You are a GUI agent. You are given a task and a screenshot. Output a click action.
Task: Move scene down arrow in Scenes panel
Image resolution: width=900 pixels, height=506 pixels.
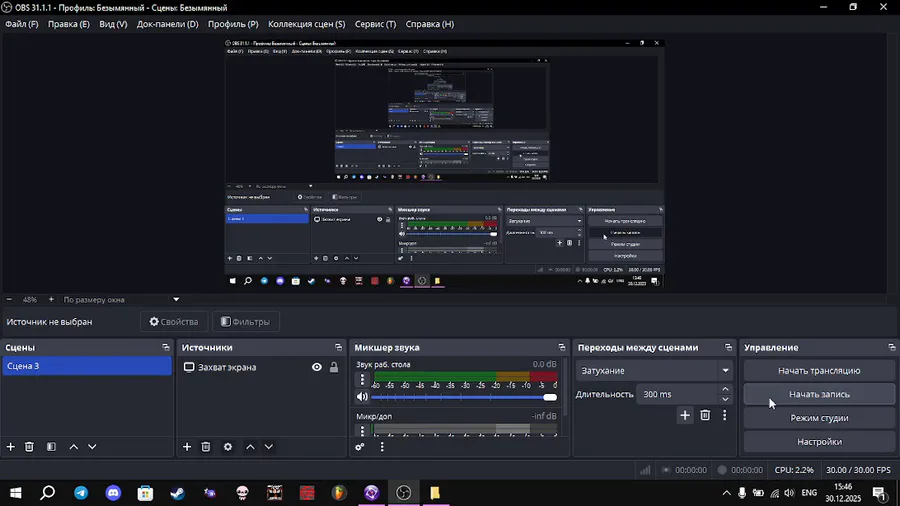[x=92, y=446]
